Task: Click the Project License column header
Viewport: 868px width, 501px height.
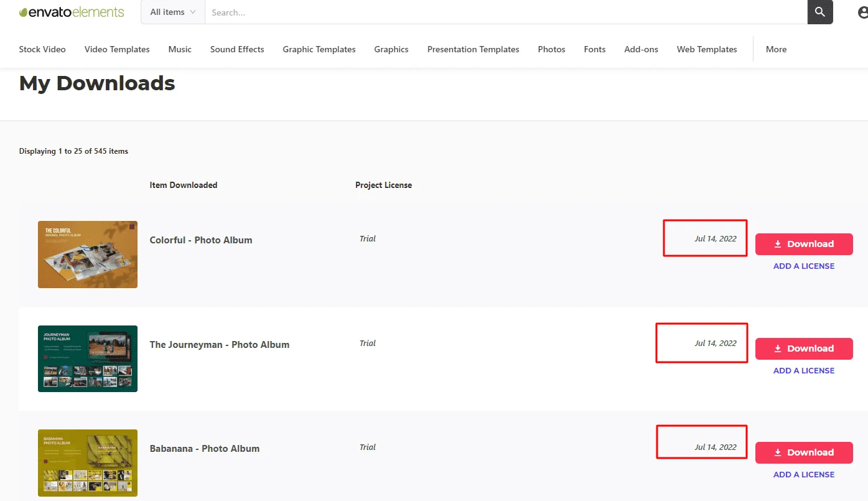Action: pos(383,185)
